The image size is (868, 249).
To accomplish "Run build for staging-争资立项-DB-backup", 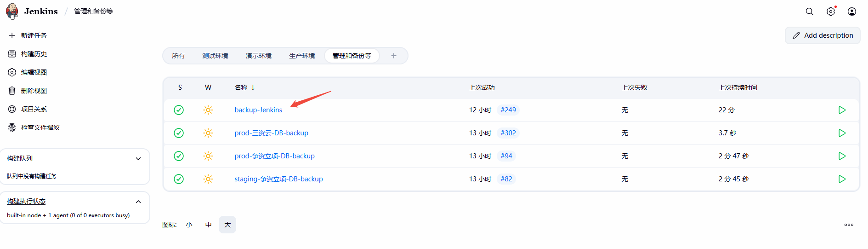I will point(842,179).
